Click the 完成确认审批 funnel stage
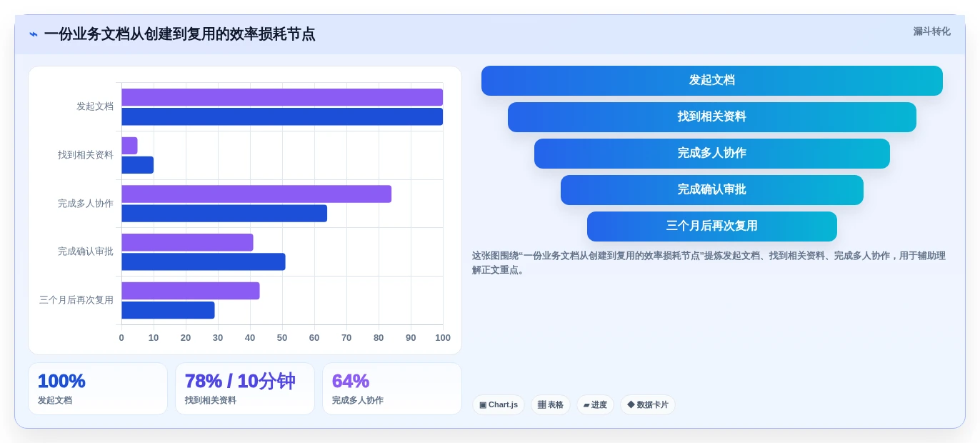The width and height of the screenshot is (980, 443). pyautogui.click(x=712, y=190)
